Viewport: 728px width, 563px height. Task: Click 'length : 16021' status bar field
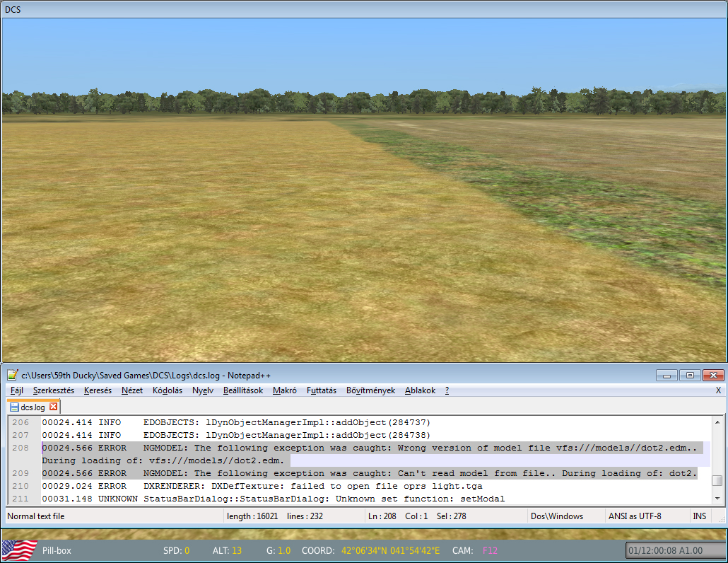252,516
